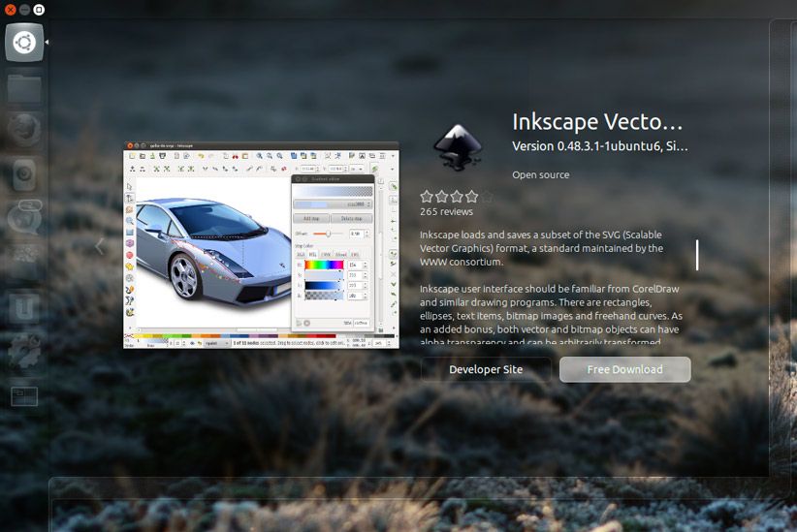Viewport: 797px width, 532px height.
Task: Open System Settings gear launcher icon
Action: point(24,351)
